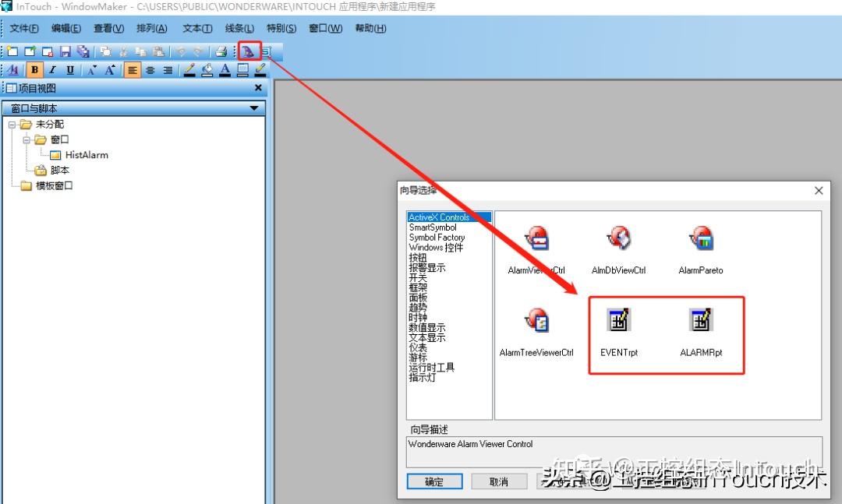Select the highlighted Wizards wand icon

[249, 51]
